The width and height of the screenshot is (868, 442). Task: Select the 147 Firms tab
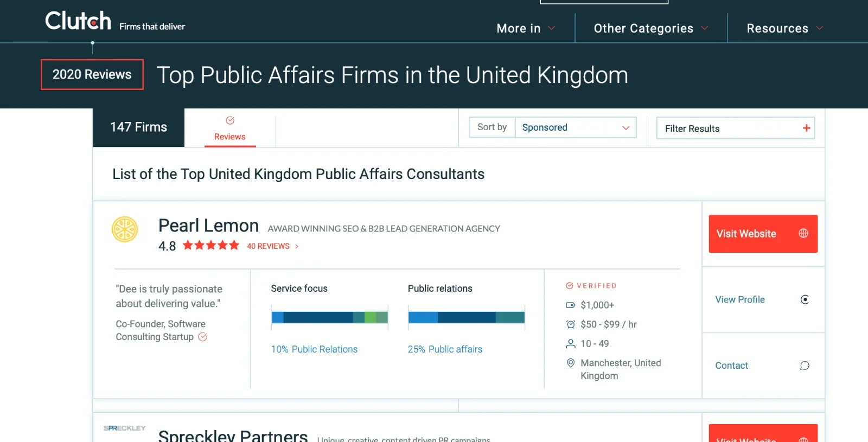click(139, 127)
